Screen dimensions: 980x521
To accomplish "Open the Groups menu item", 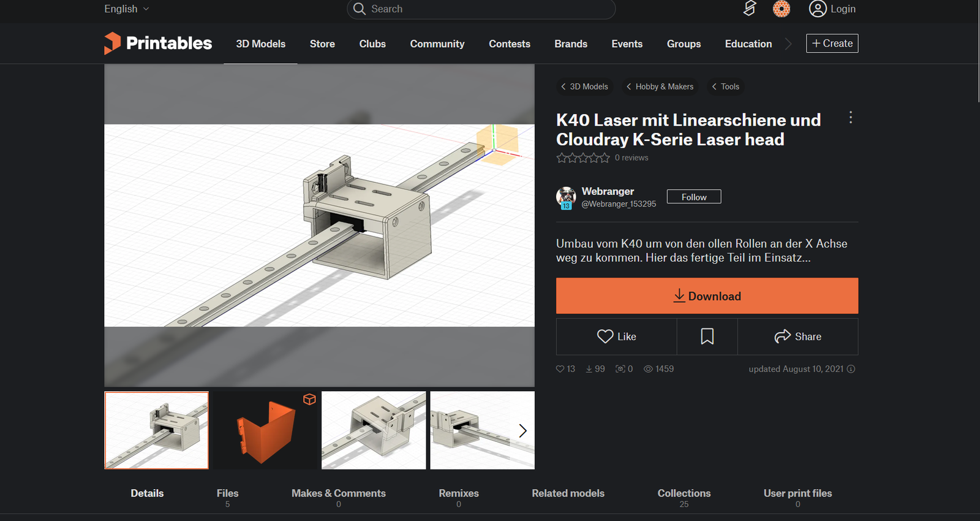I will tap(684, 44).
